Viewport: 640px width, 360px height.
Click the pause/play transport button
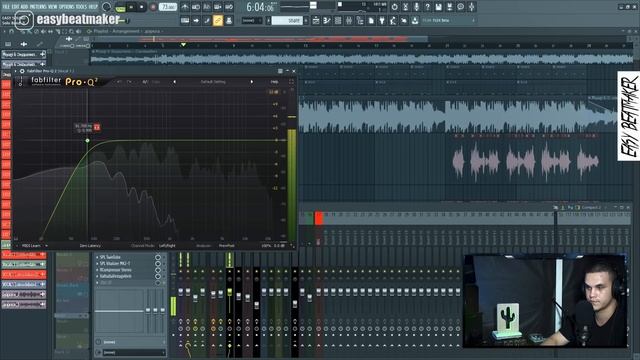pos(131,7)
